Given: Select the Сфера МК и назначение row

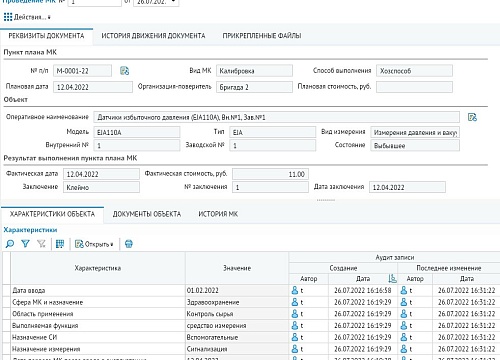Looking at the screenshot, I should (x=251, y=302).
